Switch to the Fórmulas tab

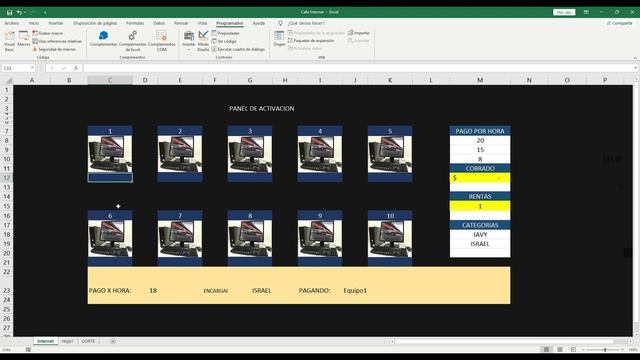coord(135,23)
